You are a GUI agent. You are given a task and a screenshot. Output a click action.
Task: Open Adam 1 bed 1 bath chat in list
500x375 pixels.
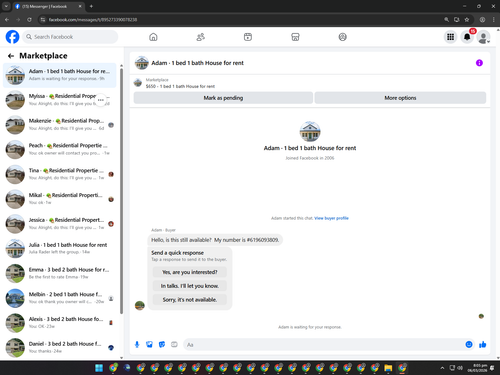click(x=60, y=75)
